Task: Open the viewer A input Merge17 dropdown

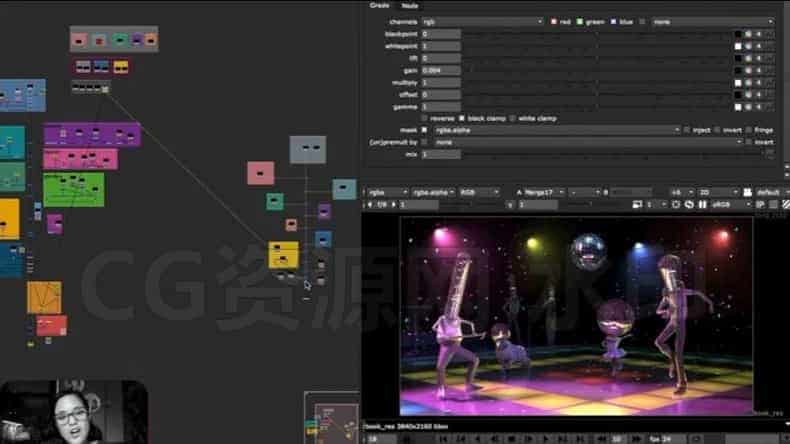Action: pyautogui.click(x=544, y=193)
